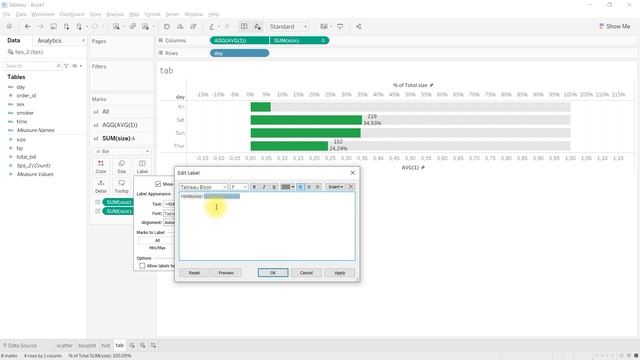Click the Share workbook icon

click(x=358, y=27)
